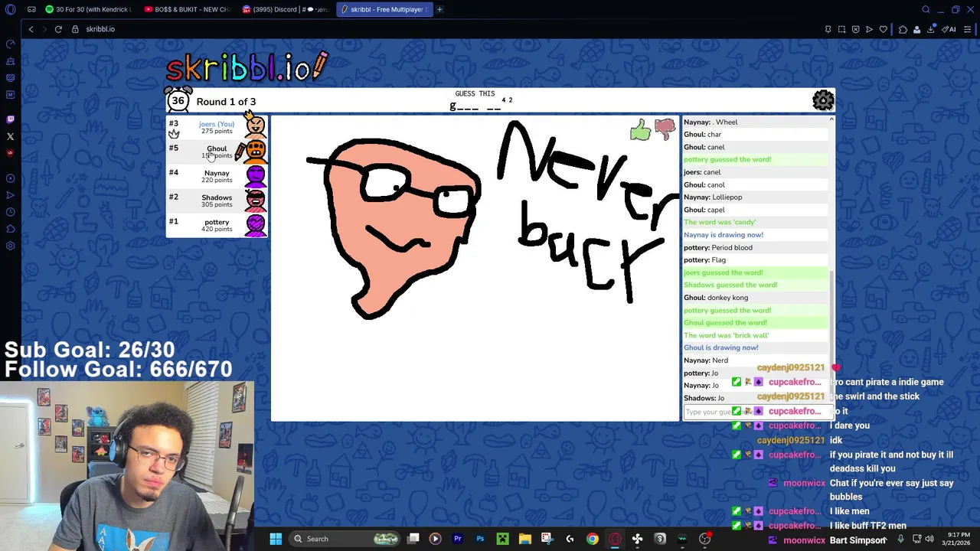Open Premiere Pro from the taskbar
980x551 pixels.
click(x=458, y=539)
